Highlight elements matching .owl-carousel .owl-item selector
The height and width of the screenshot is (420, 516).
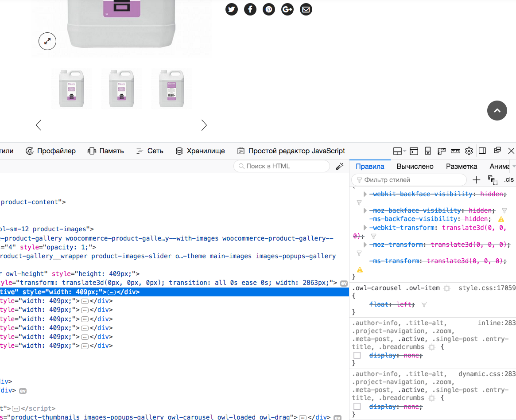point(447,288)
